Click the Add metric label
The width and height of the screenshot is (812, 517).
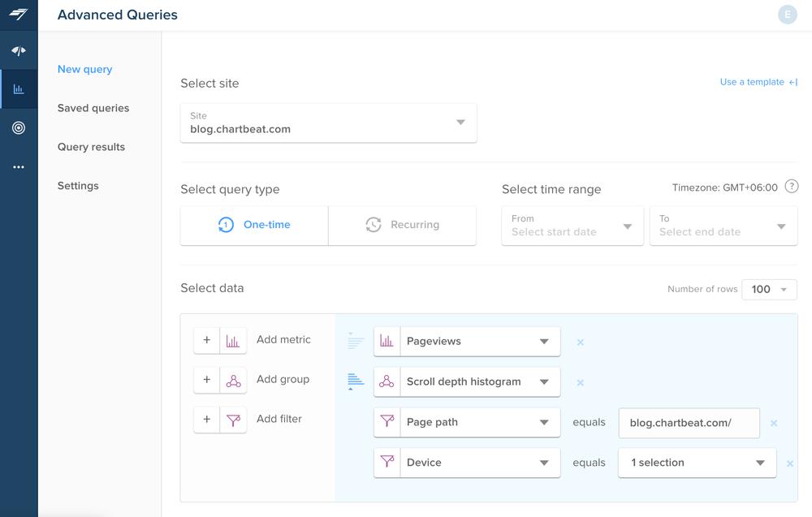(283, 339)
